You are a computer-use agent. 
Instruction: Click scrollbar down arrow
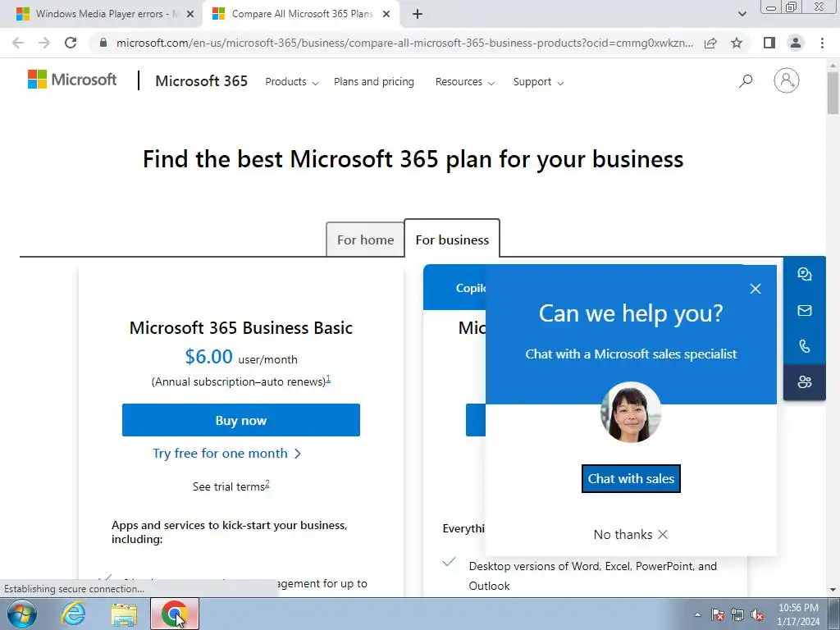(x=833, y=590)
